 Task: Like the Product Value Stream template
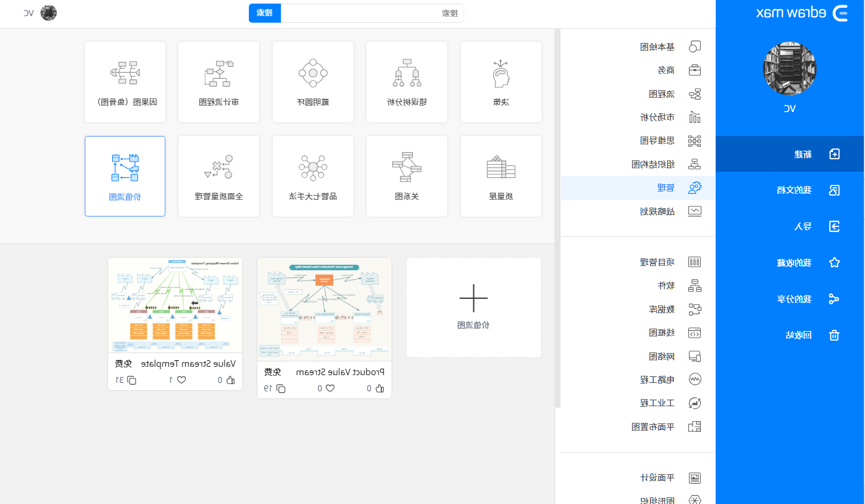(x=380, y=388)
